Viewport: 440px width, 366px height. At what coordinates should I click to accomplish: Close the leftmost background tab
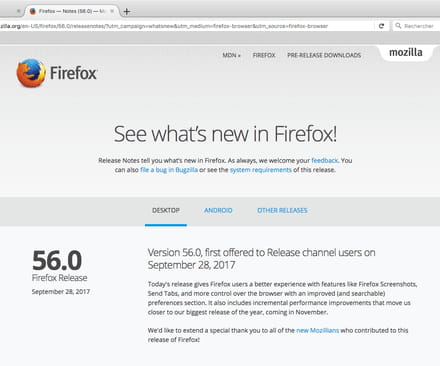click(18, 11)
